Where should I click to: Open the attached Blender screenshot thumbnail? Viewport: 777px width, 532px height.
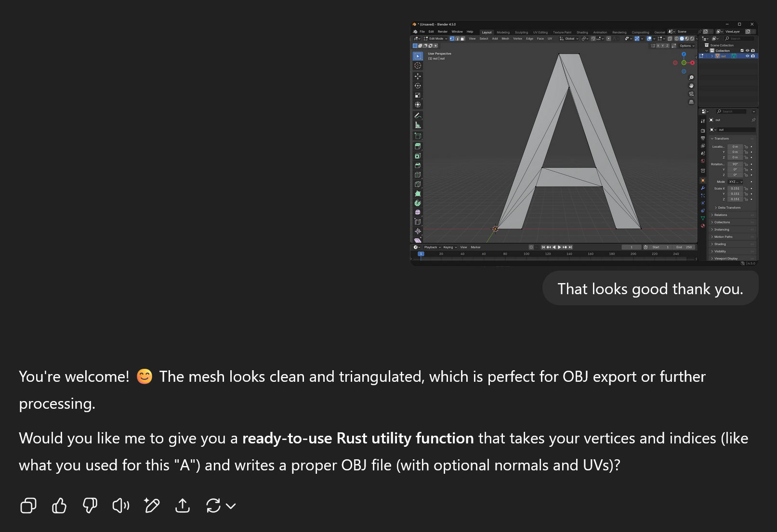[x=584, y=143]
